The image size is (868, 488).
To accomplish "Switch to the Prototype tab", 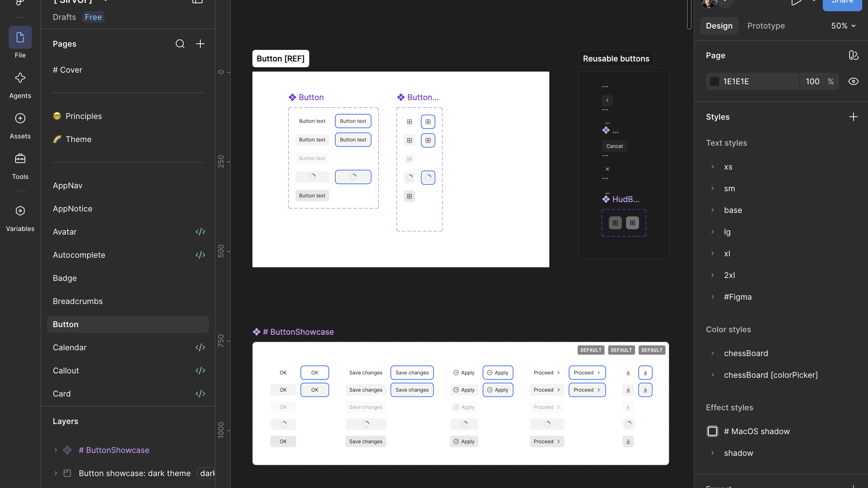I will tap(766, 26).
